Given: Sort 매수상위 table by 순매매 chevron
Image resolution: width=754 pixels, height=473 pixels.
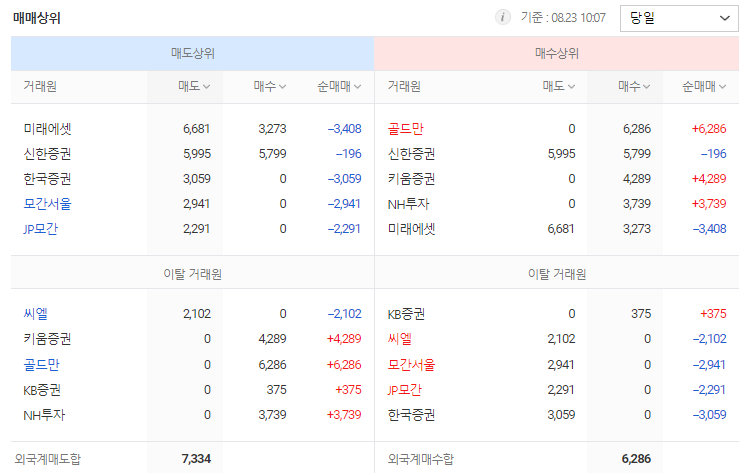Looking at the screenshot, I should 722,87.
